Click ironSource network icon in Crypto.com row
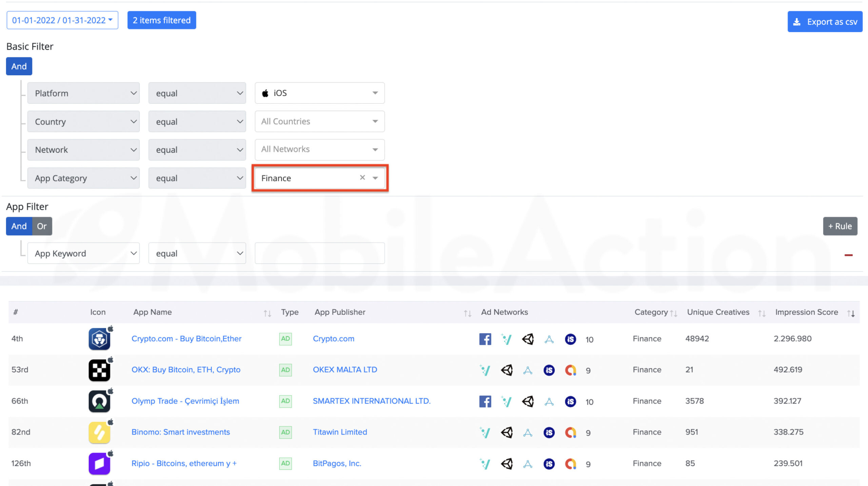 tap(570, 339)
